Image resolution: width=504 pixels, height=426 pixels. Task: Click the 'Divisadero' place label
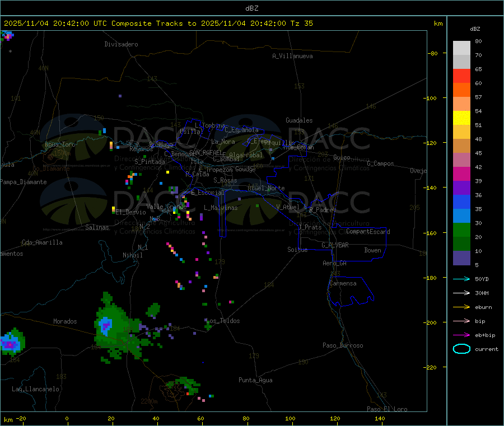[x=121, y=44]
